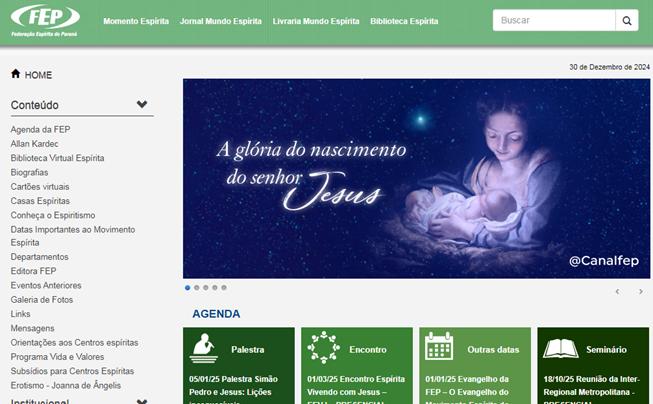
Task: Open the Palestra speaker icon card
Action: click(x=204, y=348)
